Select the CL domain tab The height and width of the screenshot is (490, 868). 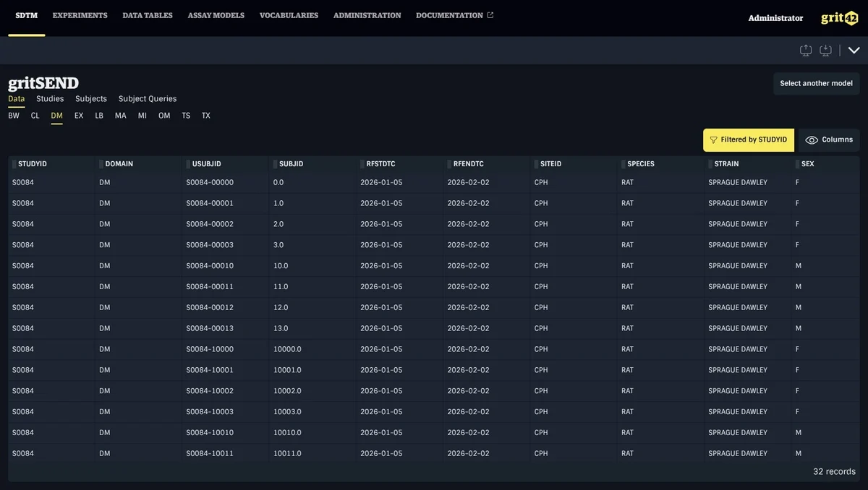pyautogui.click(x=35, y=116)
